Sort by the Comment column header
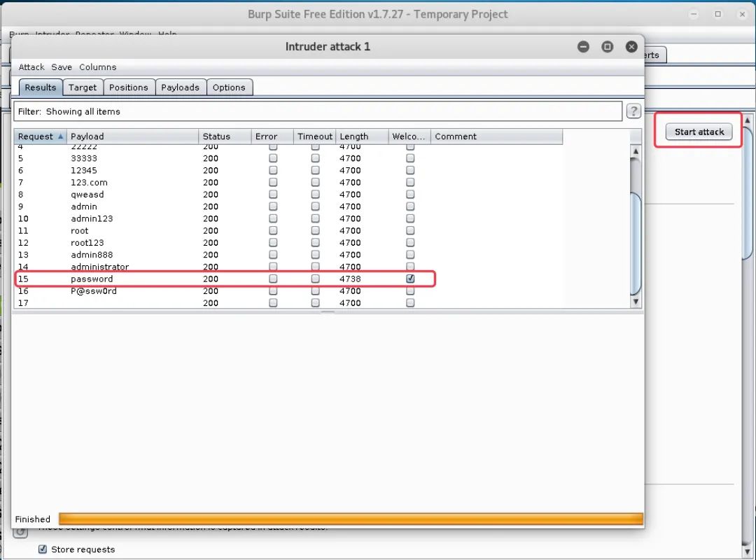 pos(496,136)
